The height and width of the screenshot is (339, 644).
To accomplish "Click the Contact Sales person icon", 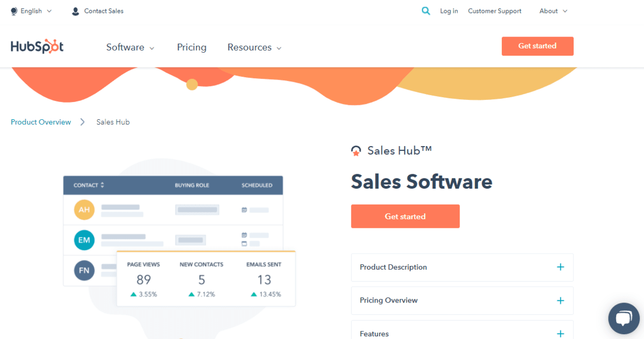I will [76, 11].
